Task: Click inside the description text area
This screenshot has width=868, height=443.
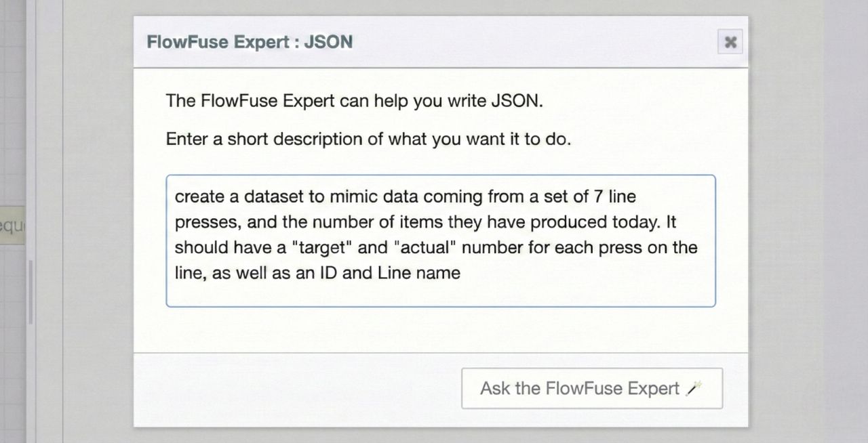Action: (x=441, y=291)
